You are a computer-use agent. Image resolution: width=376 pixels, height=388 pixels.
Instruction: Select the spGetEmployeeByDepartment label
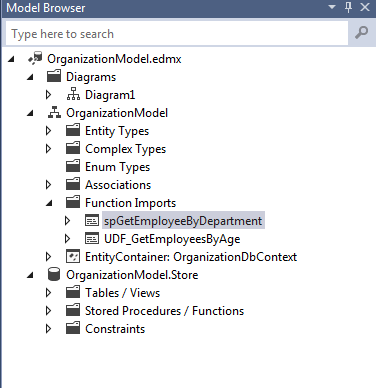183,221
